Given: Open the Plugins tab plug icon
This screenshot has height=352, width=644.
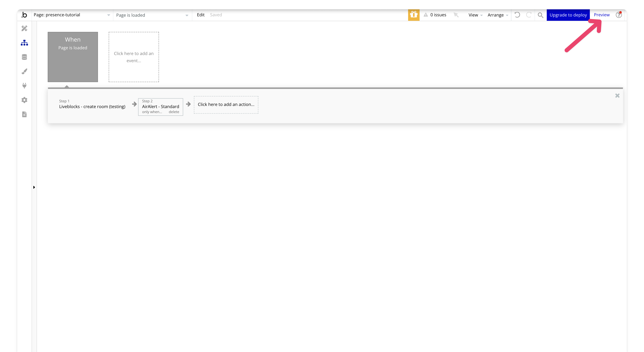Looking at the screenshot, I should pos(24,86).
